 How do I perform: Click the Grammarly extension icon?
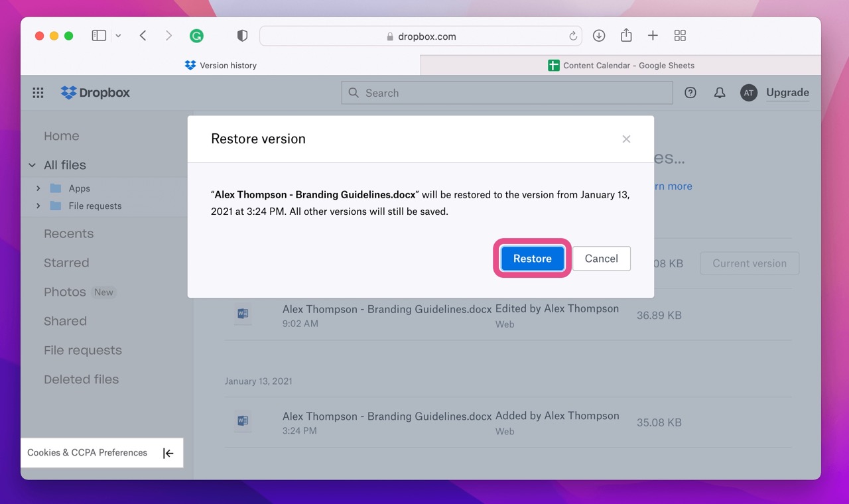click(196, 36)
